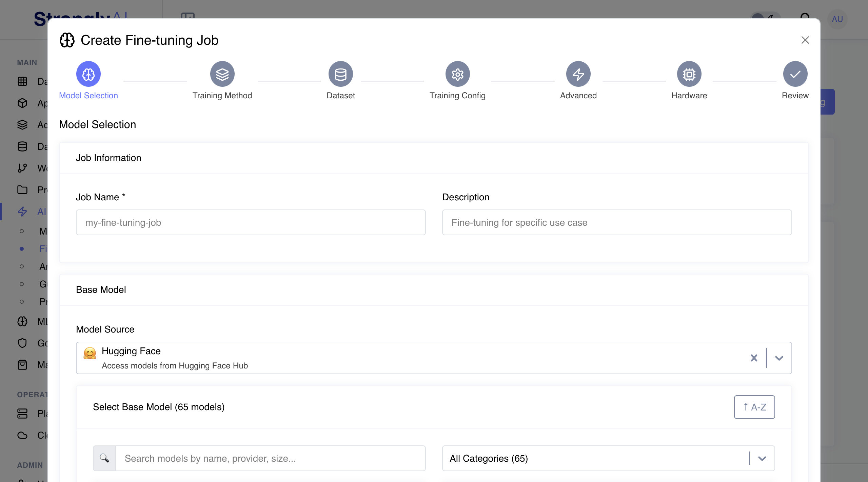Switch to the Review step
This screenshot has width=868, height=482.
click(x=795, y=74)
